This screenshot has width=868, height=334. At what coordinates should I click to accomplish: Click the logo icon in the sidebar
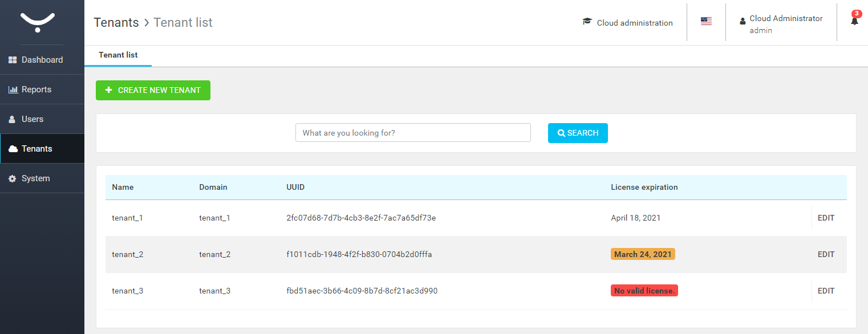tap(38, 22)
